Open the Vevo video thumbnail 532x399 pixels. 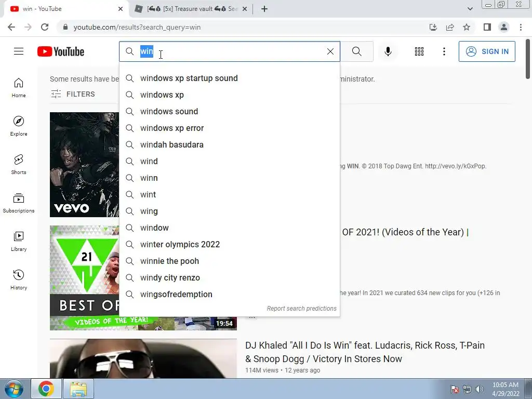(85, 165)
